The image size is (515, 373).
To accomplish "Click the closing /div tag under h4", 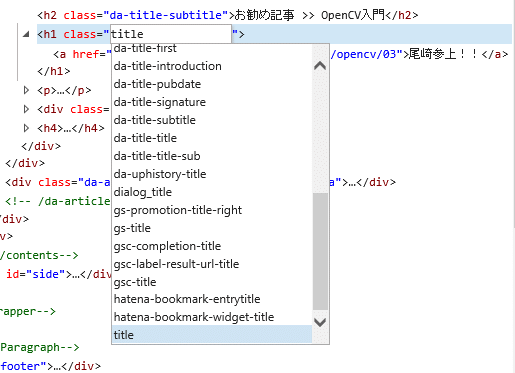I will coord(41,146).
